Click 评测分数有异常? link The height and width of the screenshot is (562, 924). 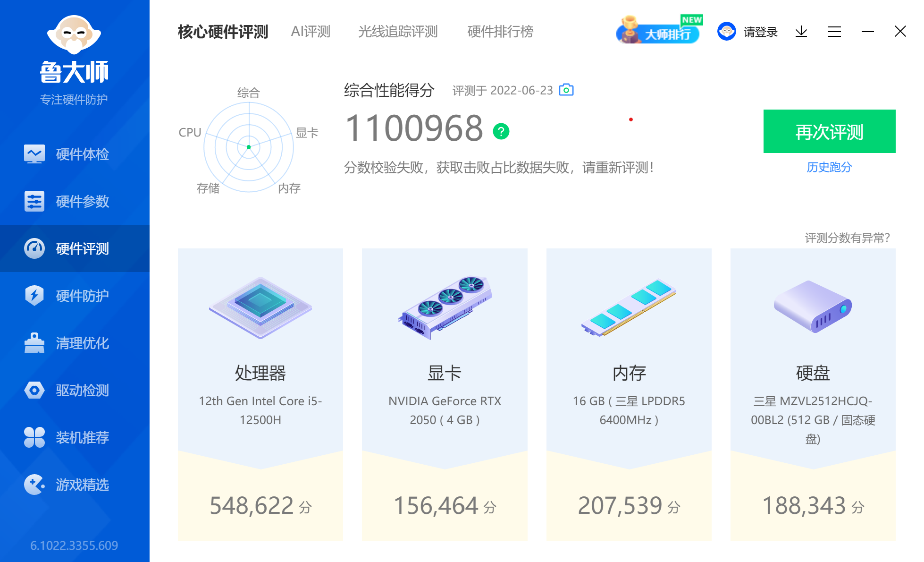tap(847, 238)
